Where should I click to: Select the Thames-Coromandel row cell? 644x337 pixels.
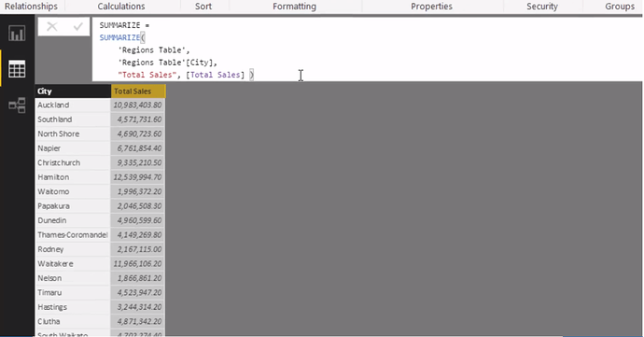coord(73,234)
